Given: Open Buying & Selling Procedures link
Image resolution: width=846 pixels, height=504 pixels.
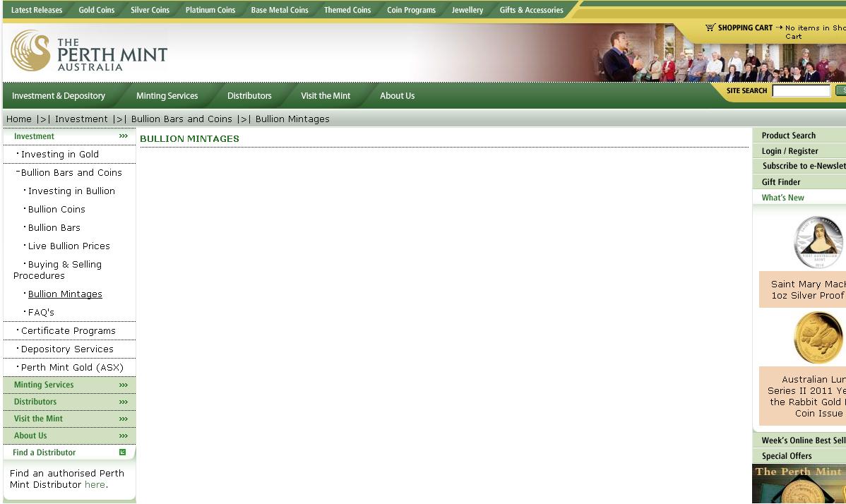Looking at the screenshot, I should [58, 270].
